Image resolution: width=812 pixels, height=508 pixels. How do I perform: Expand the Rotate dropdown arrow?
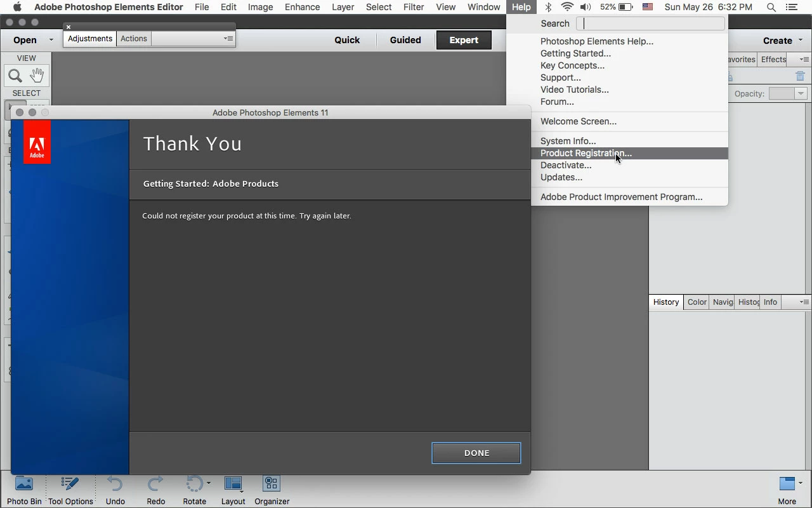(x=209, y=483)
